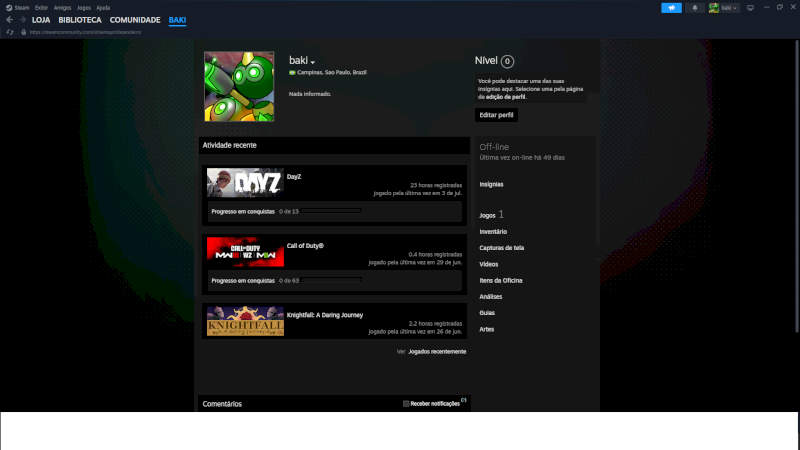Image resolution: width=800 pixels, height=450 pixels.
Task: Open the Exibir menu
Action: [x=41, y=7]
